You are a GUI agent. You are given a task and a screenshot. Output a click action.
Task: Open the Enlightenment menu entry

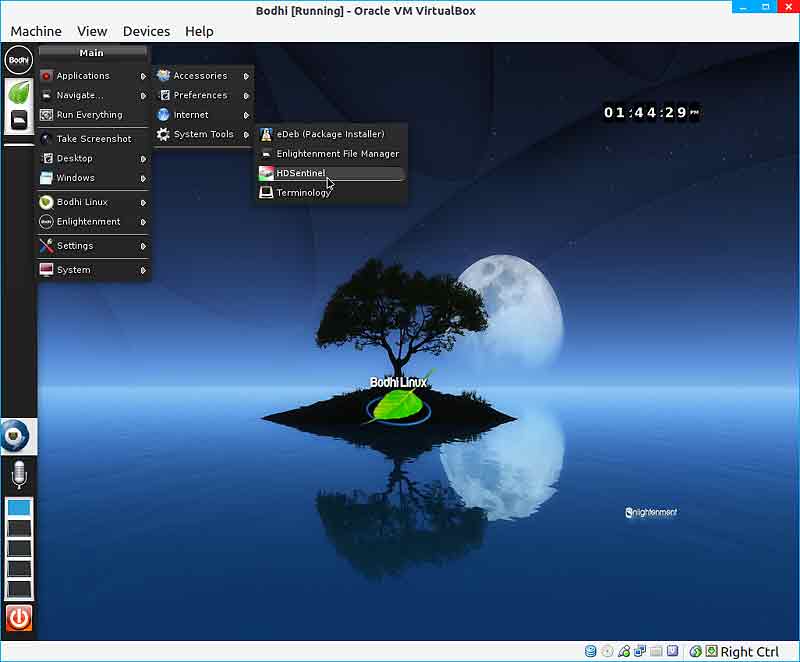pos(93,222)
